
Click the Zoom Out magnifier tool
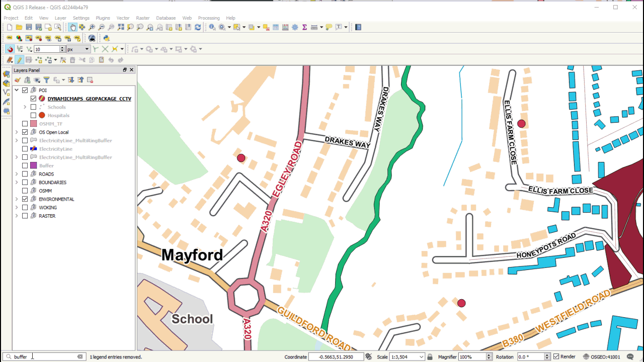[x=102, y=27]
